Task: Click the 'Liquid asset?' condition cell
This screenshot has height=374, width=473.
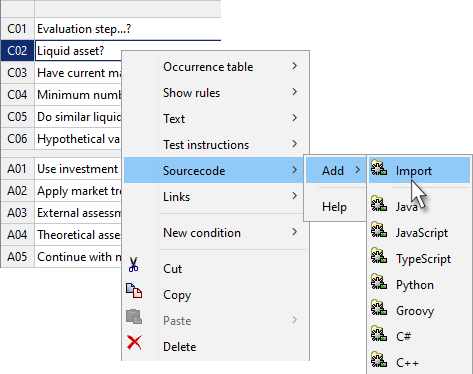Action: pos(78,51)
